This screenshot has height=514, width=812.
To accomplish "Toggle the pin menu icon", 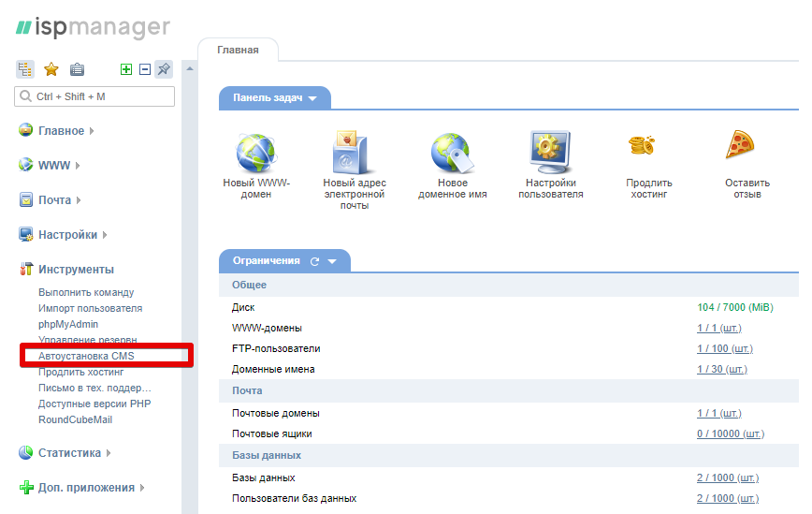I will 164,69.
